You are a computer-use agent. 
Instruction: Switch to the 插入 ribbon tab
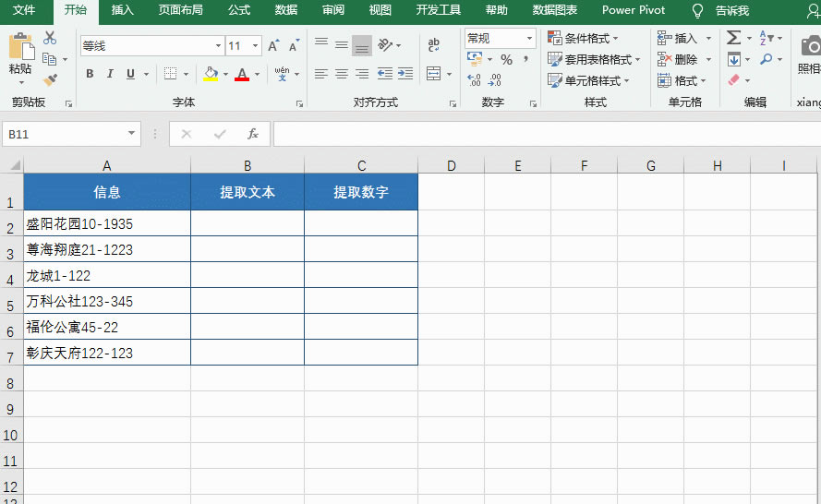[122, 10]
